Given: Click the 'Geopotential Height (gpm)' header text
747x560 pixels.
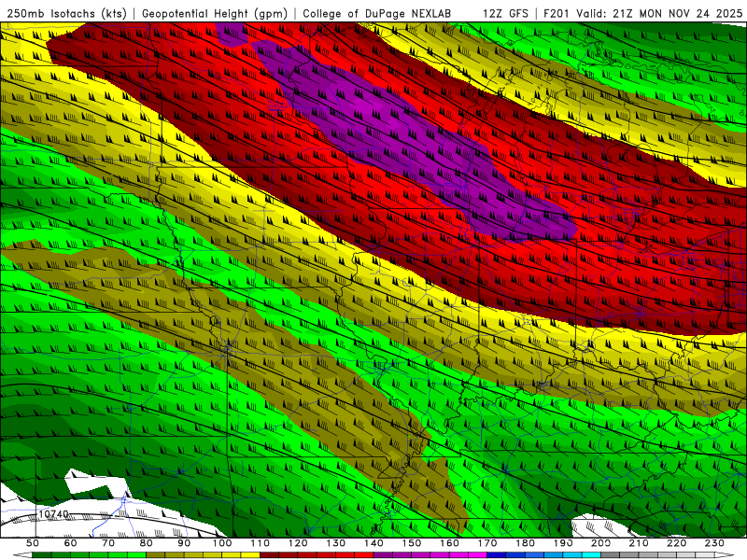Looking at the screenshot, I should tap(215, 14).
